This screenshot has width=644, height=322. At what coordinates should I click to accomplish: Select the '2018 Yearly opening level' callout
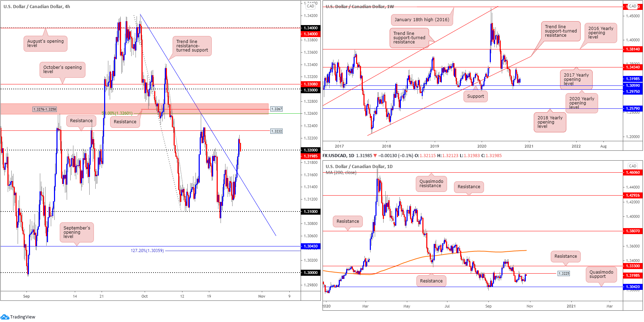pyautogui.click(x=550, y=122)
